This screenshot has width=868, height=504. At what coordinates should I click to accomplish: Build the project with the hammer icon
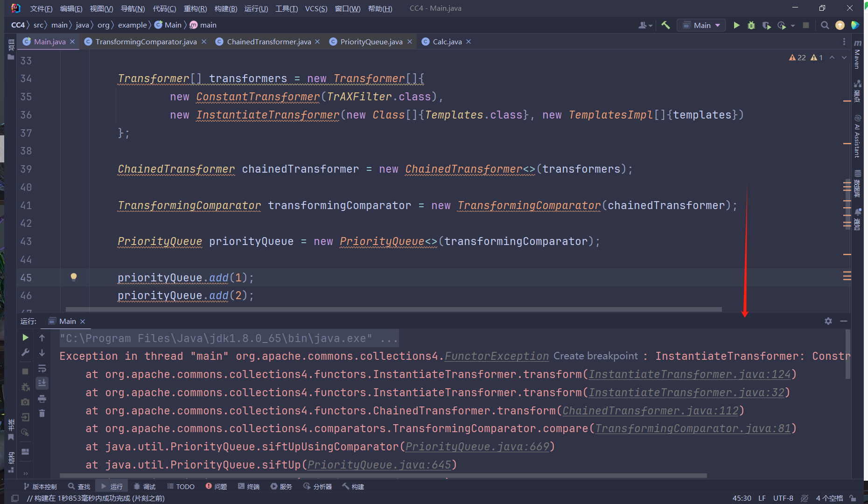[x=665, y=25]
